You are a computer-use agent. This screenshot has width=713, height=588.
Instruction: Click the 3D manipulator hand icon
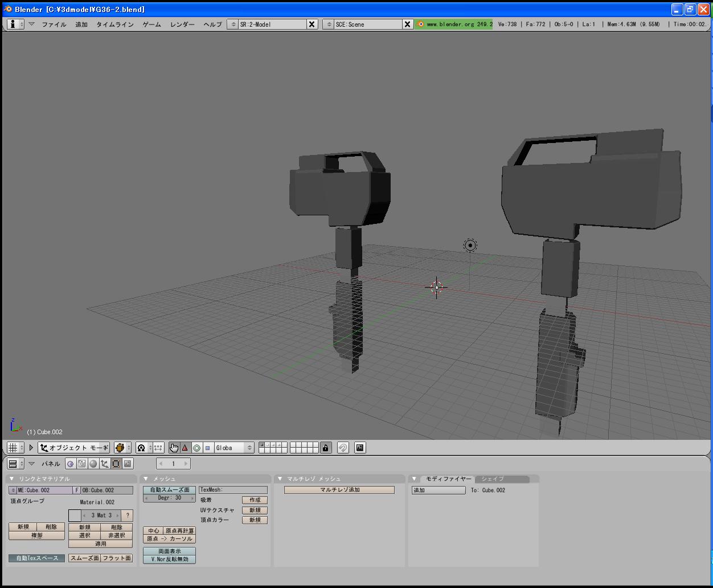174,448
